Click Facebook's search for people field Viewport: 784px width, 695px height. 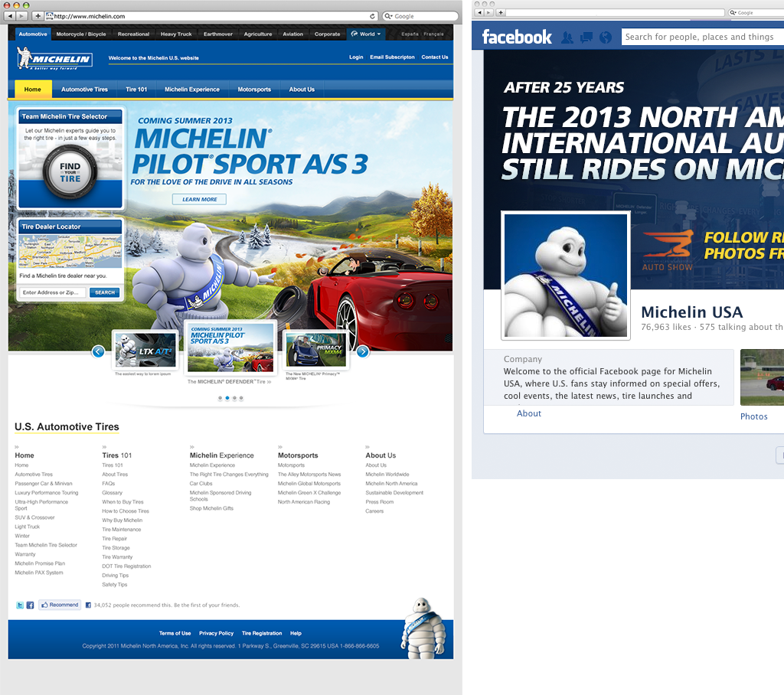pos(703,37)
